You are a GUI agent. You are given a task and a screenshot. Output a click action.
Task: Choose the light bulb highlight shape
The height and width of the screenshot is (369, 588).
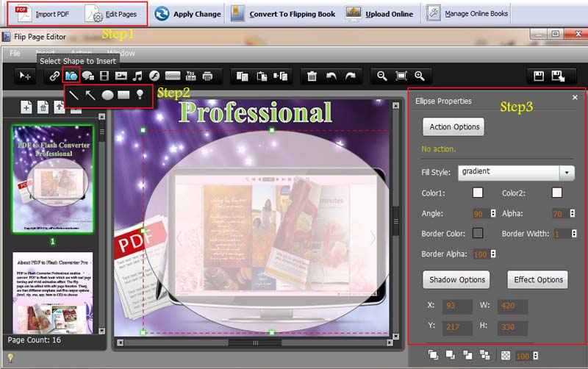coord(140,95)
